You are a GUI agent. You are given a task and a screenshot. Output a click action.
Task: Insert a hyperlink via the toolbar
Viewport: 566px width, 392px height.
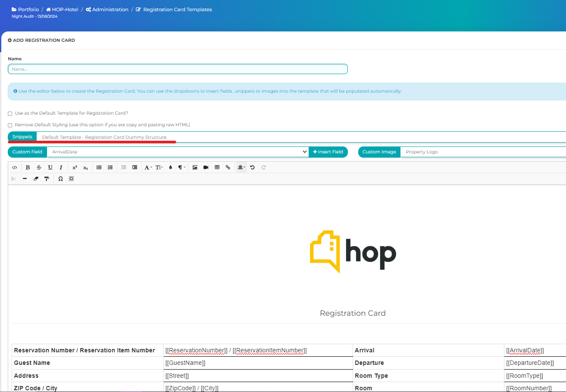(228, 167)
